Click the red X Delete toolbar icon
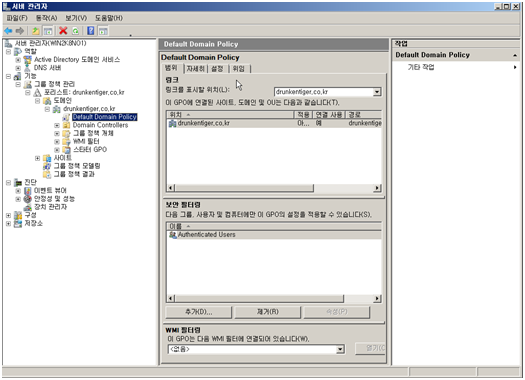Screen dimensions: 525x380 click(x=63, y=31)
